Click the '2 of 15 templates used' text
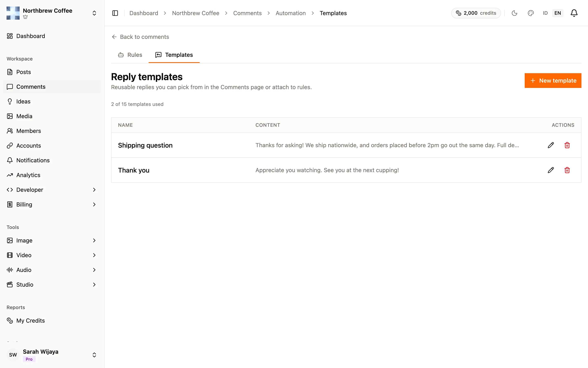The height and width of the screenshot is (368, 588). [x=137, y=104]
